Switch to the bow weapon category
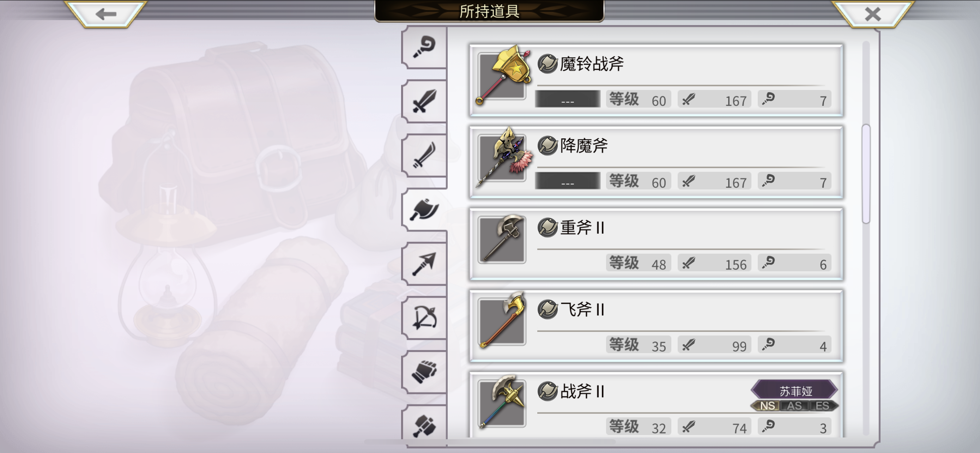The height and width of the screenshot is (453, 980). (424, 318)
